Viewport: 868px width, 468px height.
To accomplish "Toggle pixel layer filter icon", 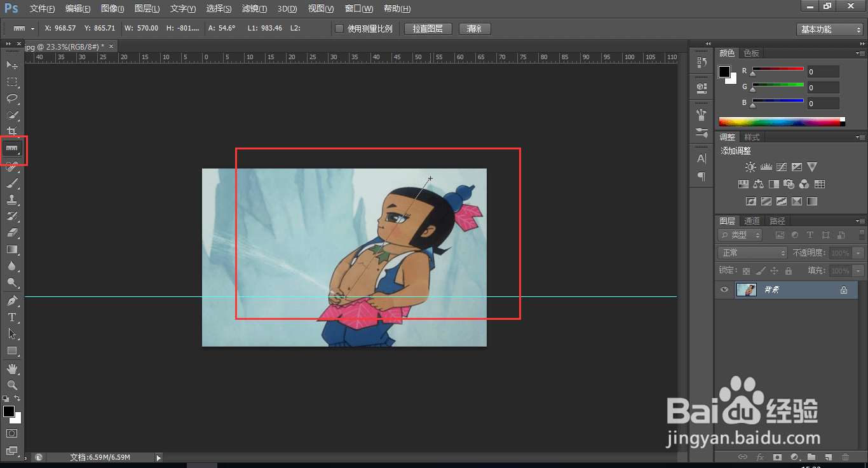I will (x=780, y=235).
